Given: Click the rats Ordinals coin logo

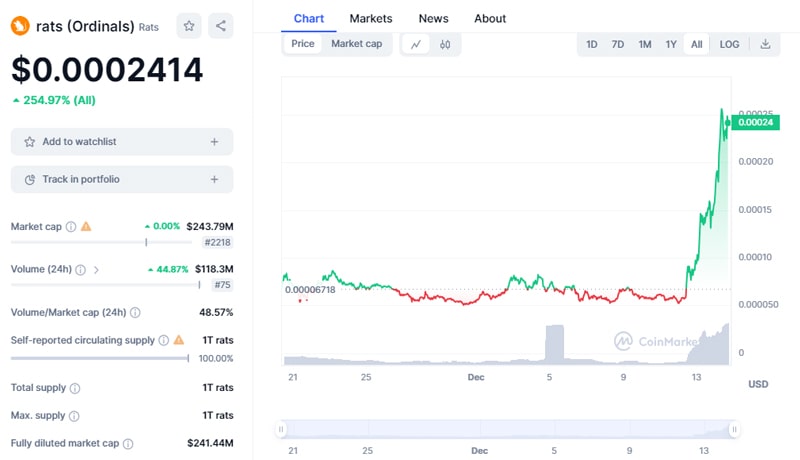Looking at the screenshot, I should pyautogui.click(x=20, y=26).
